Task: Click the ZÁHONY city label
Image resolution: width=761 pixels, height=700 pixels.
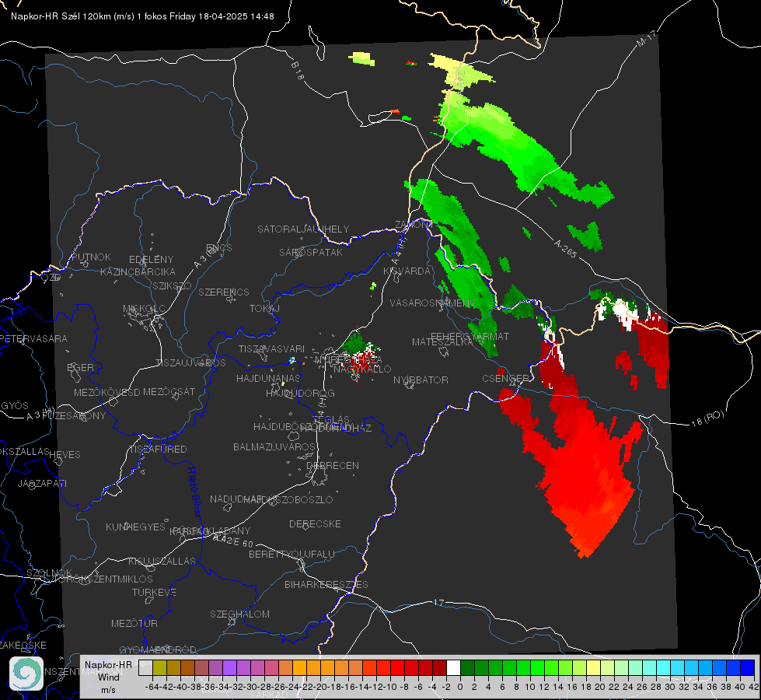Action: [414, 225]
